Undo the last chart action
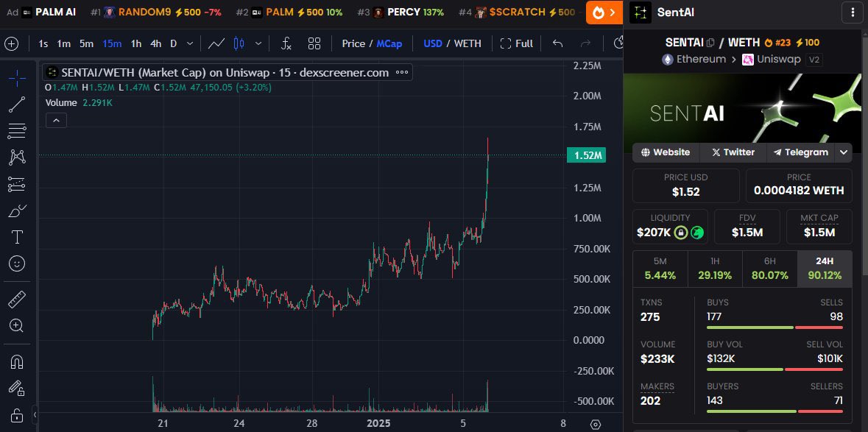 pyautogui.click(x=558, y=43)
